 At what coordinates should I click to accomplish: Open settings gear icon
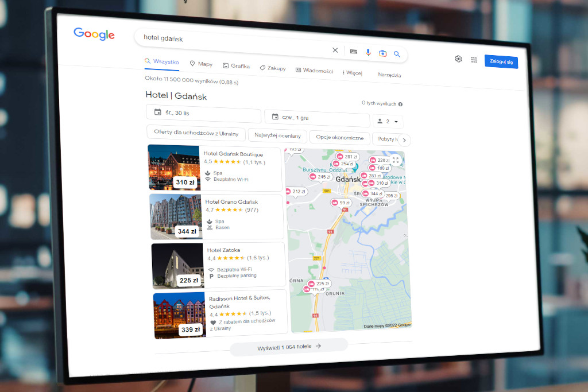(x=458, y=59)
